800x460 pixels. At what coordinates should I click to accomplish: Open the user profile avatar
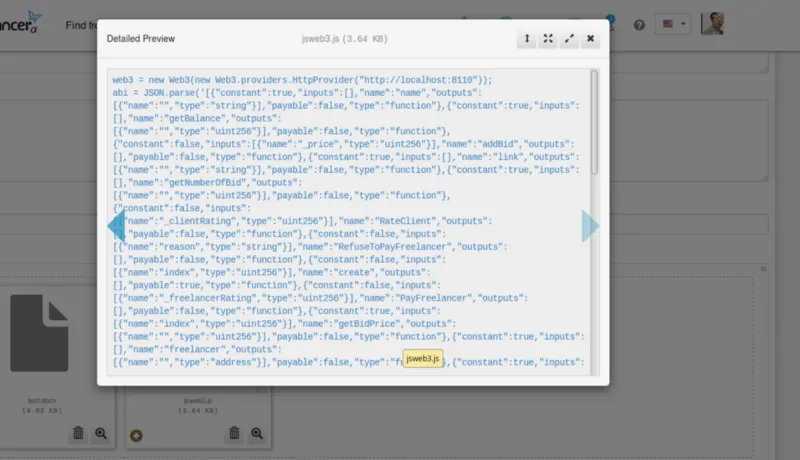point(712,23)
